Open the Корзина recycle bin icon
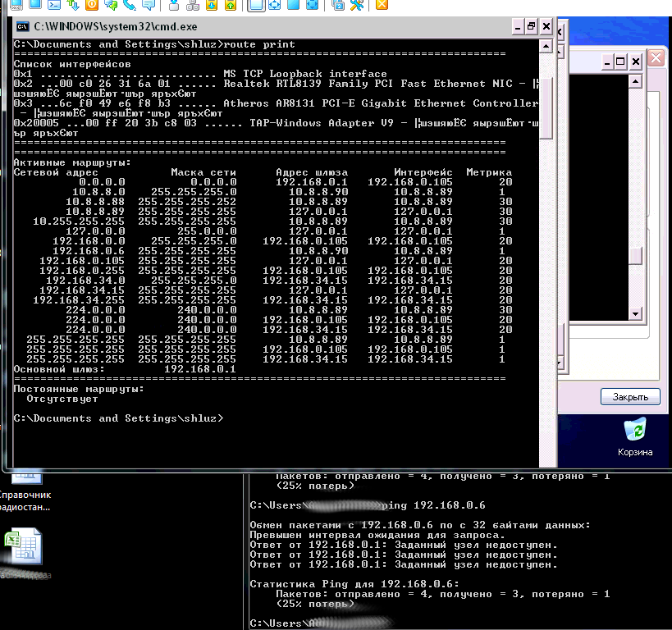Viewport: 672px width, 630px height. (635, 436)
